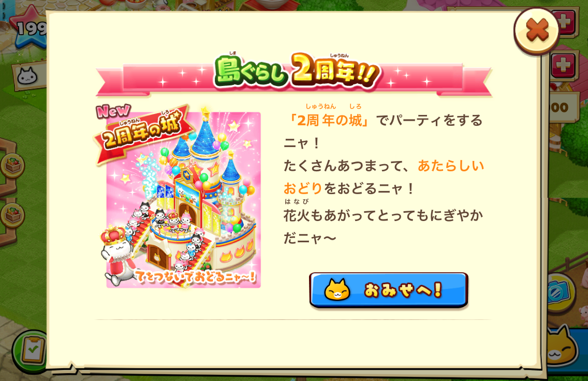Open the green clipboard checkmark icon
Image resolution: width=588 pixels, height=381 pixels.
[x=30, y=351]
